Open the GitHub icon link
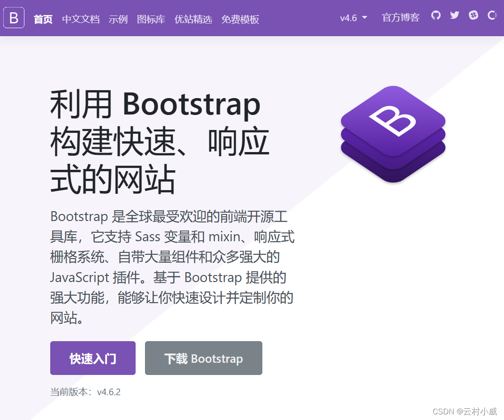The height and width of the screenshot is (420, 504). (x=435, y=15)
